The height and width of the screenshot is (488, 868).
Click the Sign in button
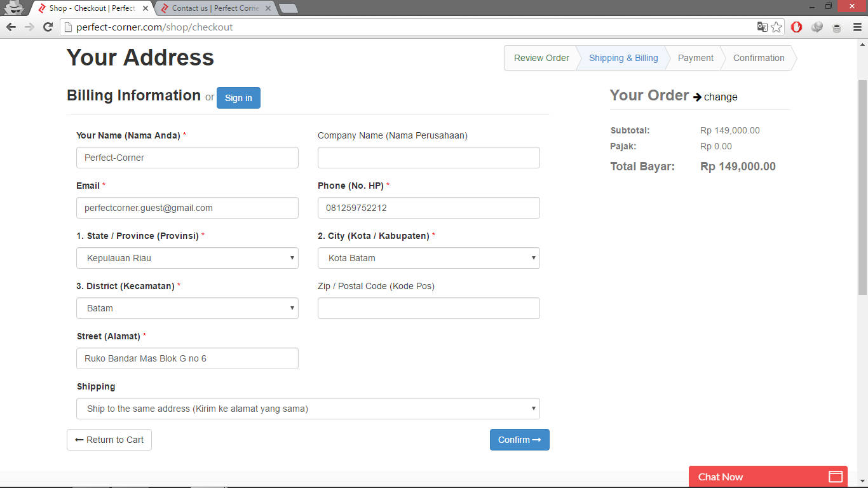[x=238, y=98]
